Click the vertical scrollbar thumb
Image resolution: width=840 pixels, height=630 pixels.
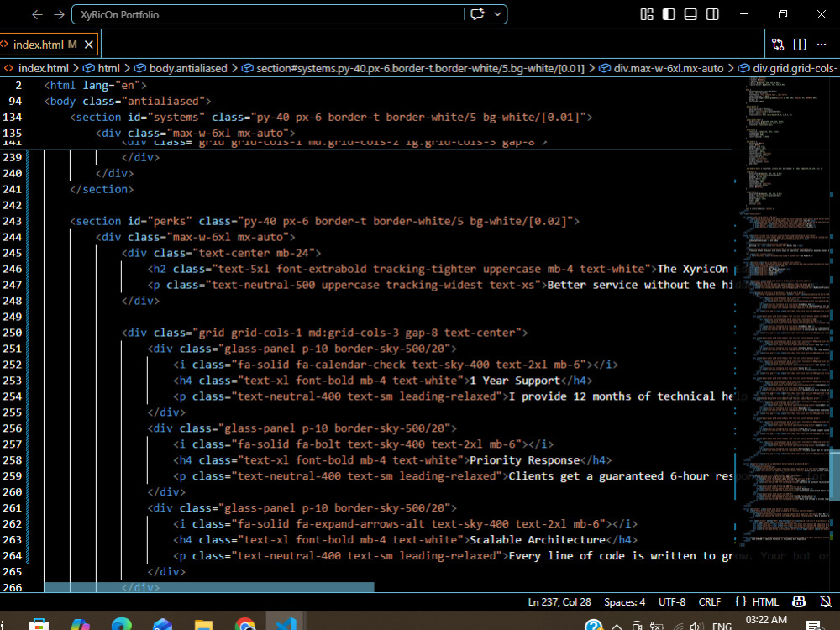point(835,475)
